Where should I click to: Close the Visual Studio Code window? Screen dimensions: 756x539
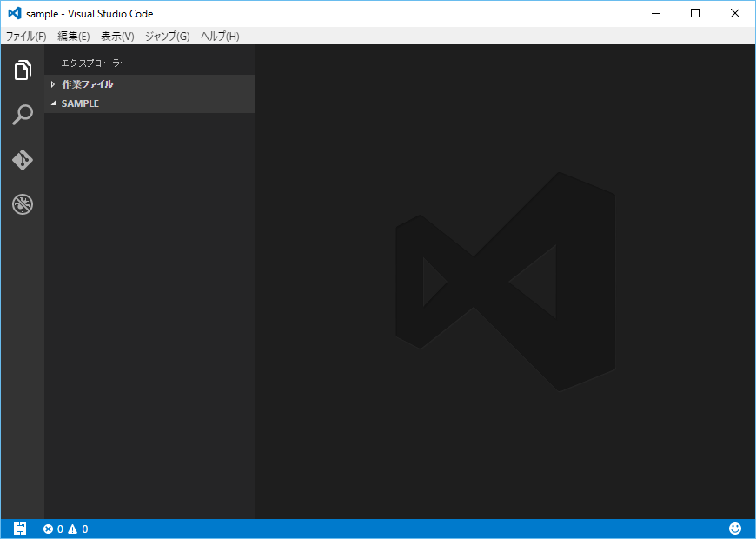click(735, 14)
